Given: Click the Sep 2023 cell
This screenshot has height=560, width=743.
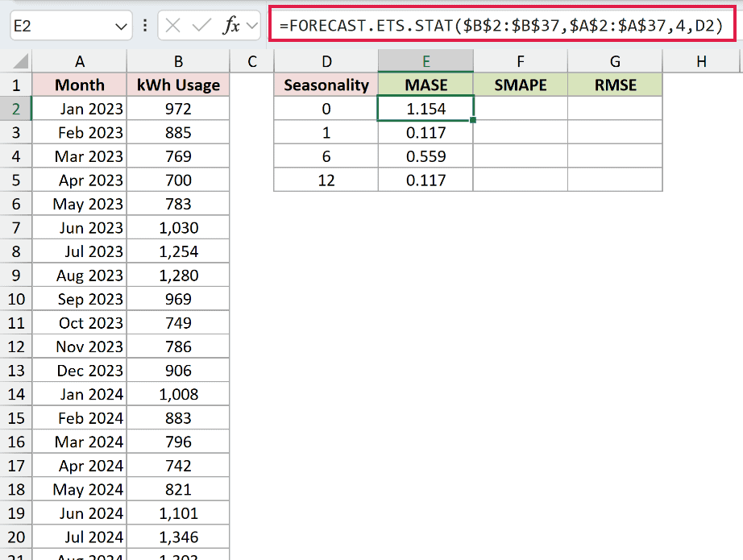Looking at the screenshot, I should [80, 299].
